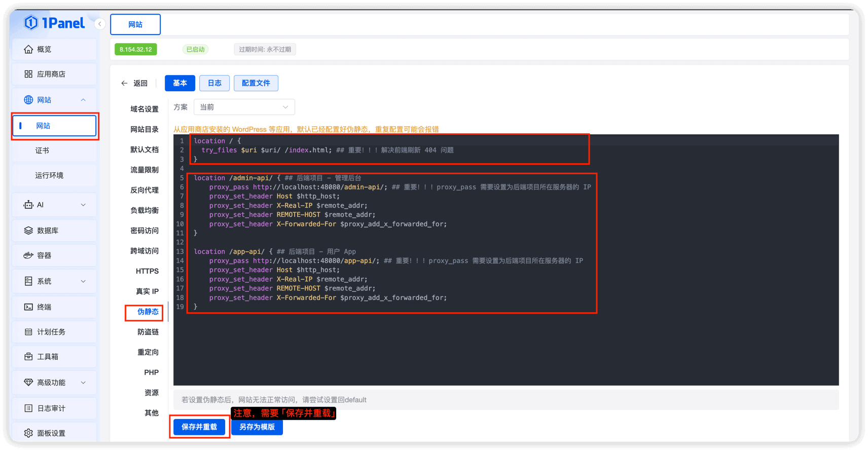Screen dimensions: 868x451
Task: Open 计划任务 calendar icon
Action: point(28,332)
